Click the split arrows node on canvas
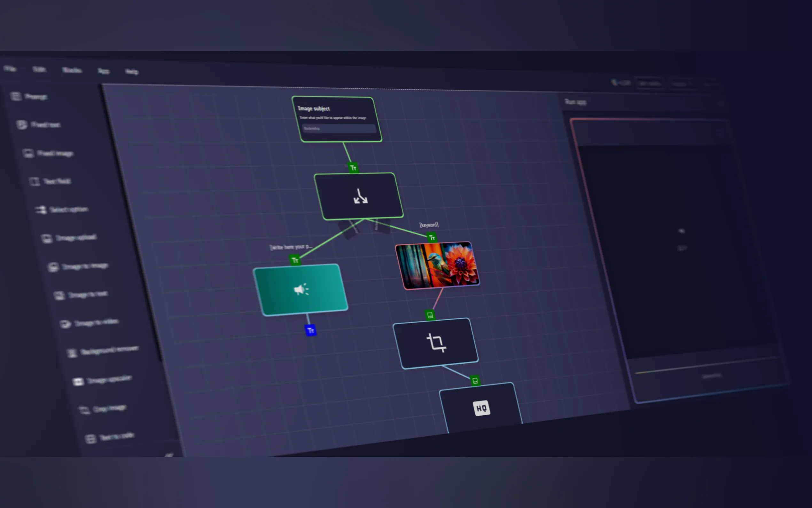The height and width of the screenshot is (508, 812). pos(360,196)
